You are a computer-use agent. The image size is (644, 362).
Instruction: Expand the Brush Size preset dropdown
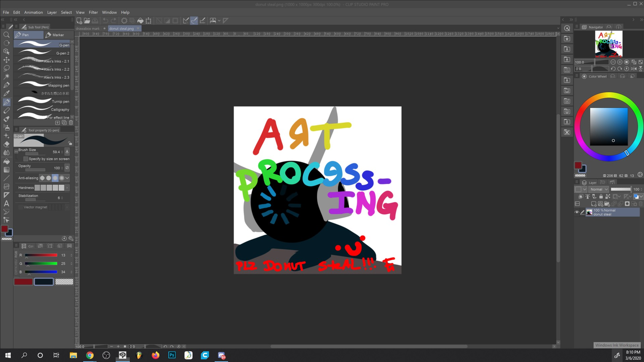[67, 151]
